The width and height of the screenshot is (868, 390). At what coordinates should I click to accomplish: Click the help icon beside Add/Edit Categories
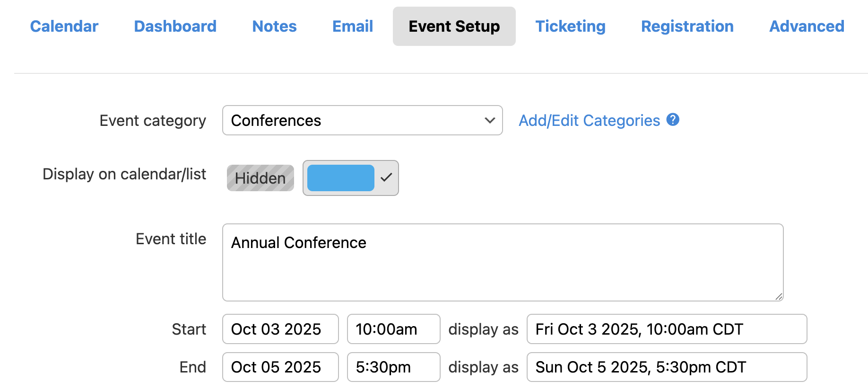(x=673, y=120)
